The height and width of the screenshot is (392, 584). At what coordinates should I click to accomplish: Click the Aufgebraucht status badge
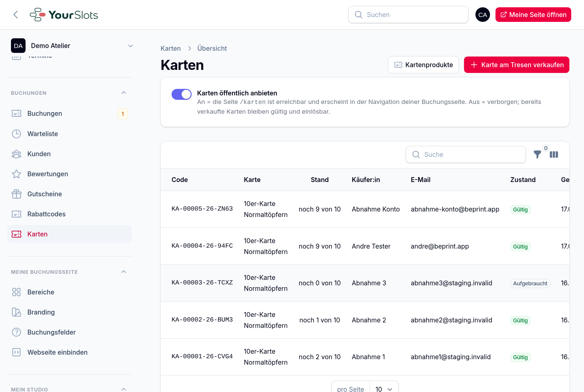[x=530, y=284]
